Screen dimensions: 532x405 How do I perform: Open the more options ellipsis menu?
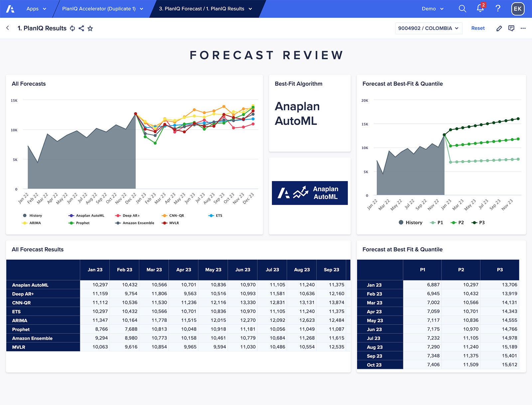tap(522, 28)
